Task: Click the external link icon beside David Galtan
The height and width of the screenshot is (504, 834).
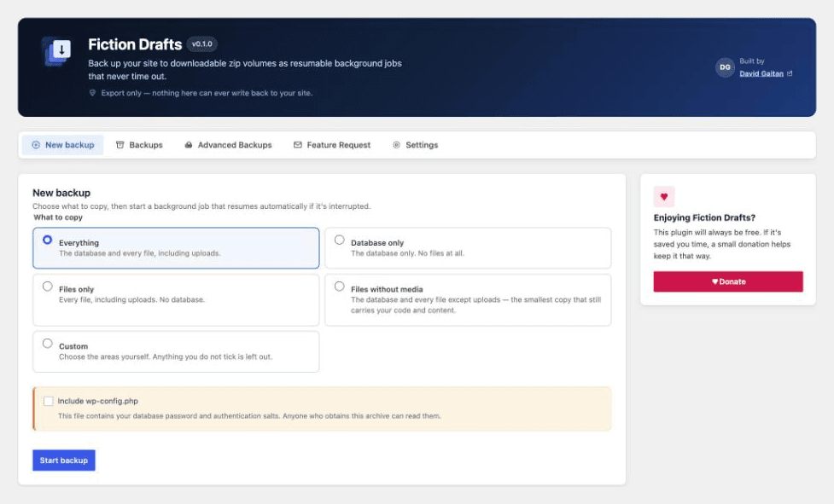Action: click(x=790, y=74)
